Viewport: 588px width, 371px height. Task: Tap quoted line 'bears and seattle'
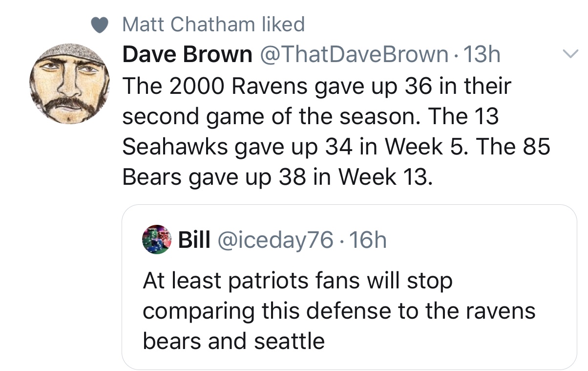pos(233,341)
